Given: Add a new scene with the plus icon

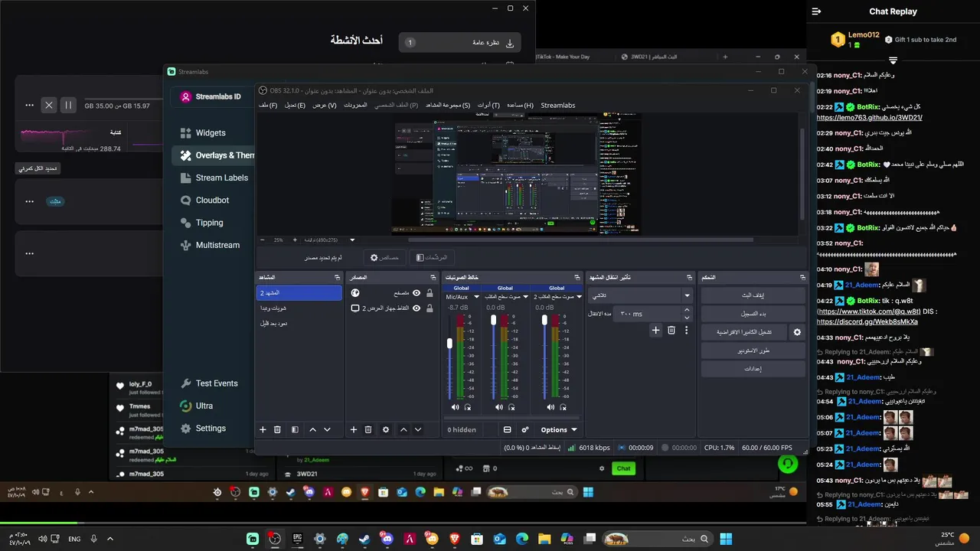Looking at the screenshot, I should coord(263,430).
